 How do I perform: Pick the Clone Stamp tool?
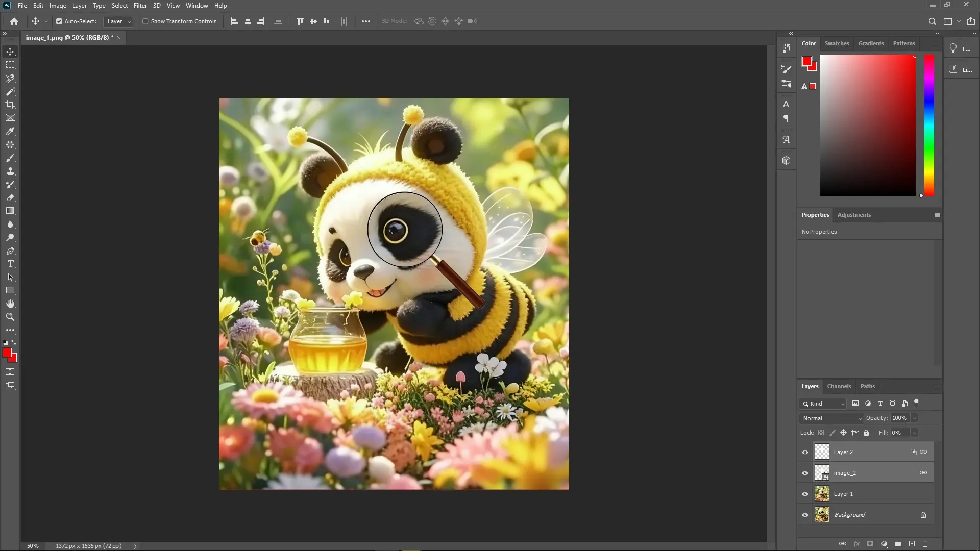point(10,171)
